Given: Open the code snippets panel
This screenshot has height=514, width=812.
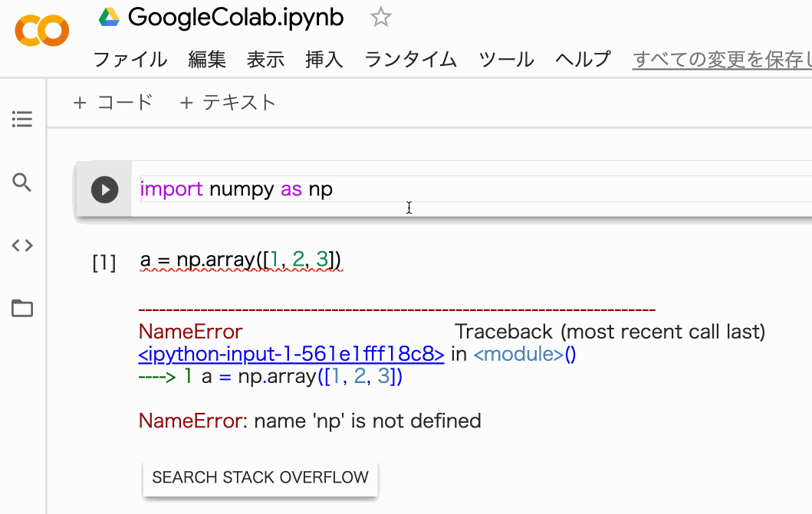Looking at the screenshot, I should pyautogui.click(x=22, y=246).
